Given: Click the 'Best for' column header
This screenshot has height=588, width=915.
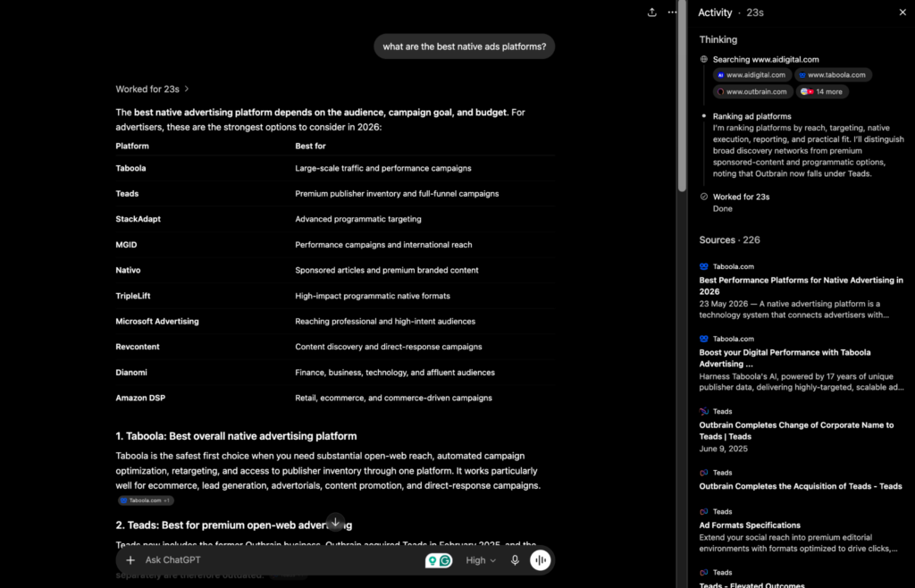Looking at the screenshot, I should (x=310, y=146).
